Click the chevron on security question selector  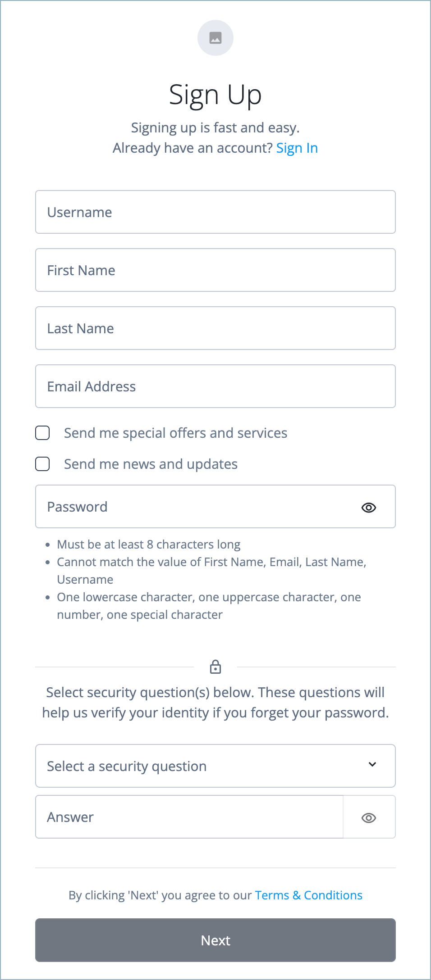pyautogui.click(x=372, y=765)
